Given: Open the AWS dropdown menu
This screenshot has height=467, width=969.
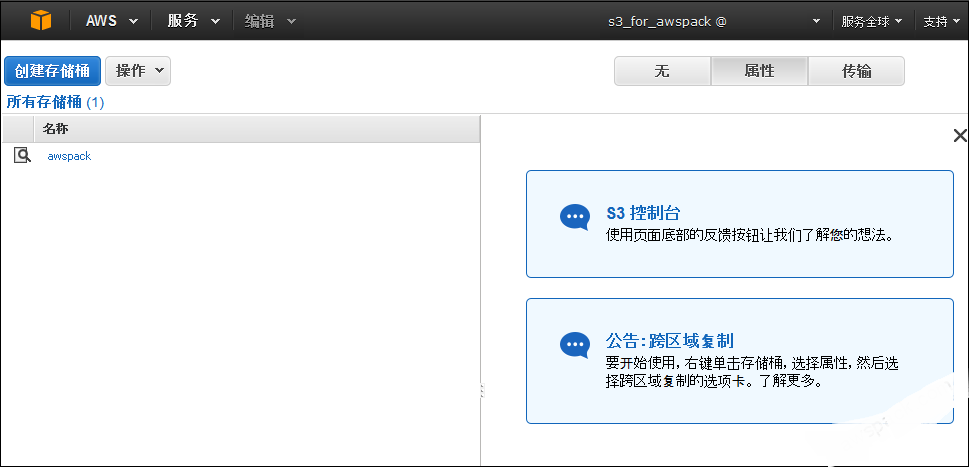Looking at the screenshot, I should click(x=112, y=20).
